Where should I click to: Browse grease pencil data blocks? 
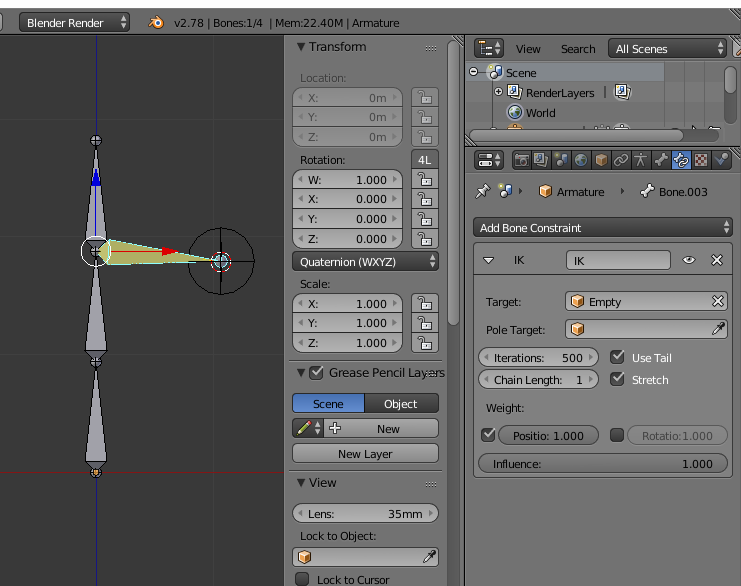click(x=308, y=429)
